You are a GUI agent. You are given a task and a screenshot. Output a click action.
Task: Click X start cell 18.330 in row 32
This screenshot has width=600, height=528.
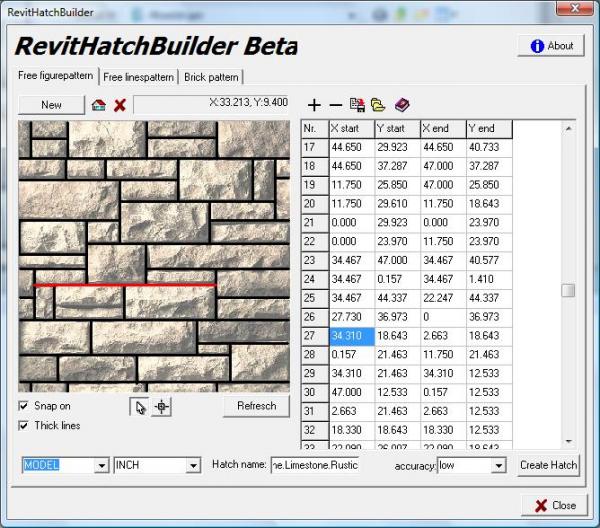(352, 430)
